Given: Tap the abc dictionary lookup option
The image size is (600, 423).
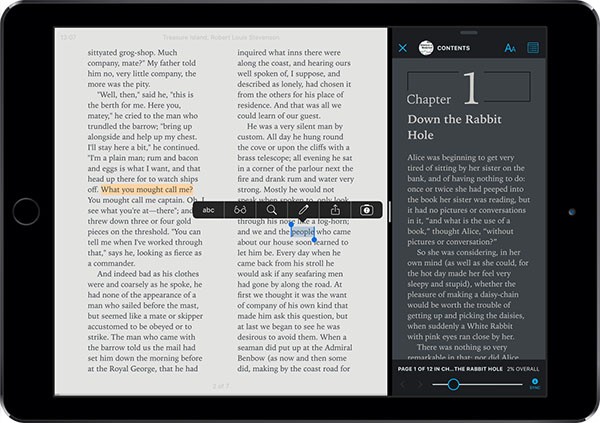Looking at the screenshot, I should pos(209,210).
